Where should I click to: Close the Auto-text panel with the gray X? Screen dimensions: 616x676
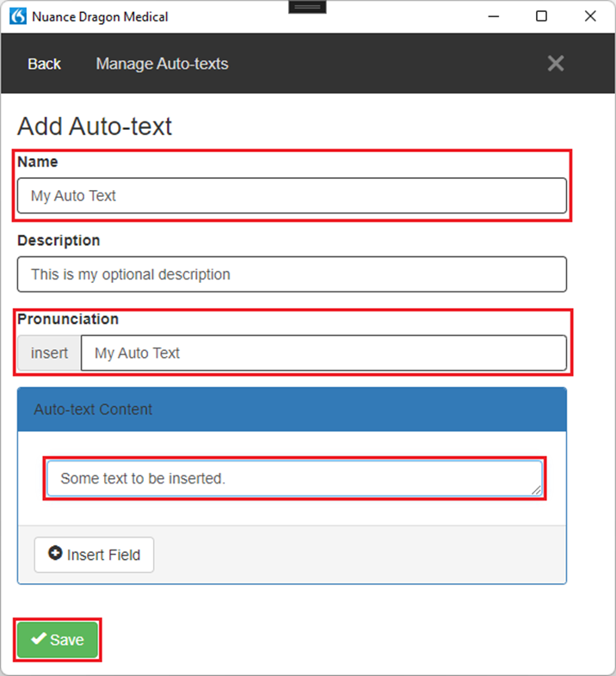point(556,64)
